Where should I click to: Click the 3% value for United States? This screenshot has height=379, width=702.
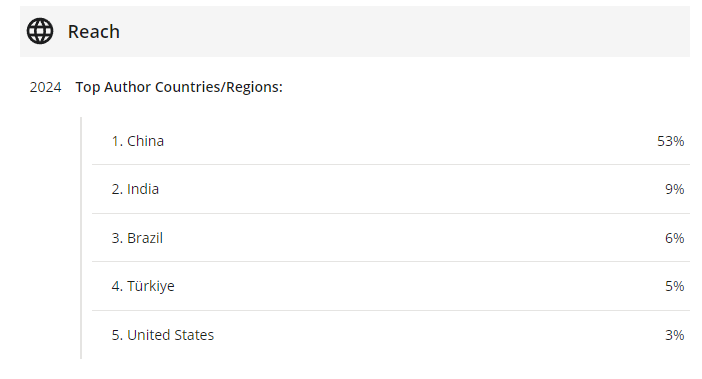(x=674, y=335)
